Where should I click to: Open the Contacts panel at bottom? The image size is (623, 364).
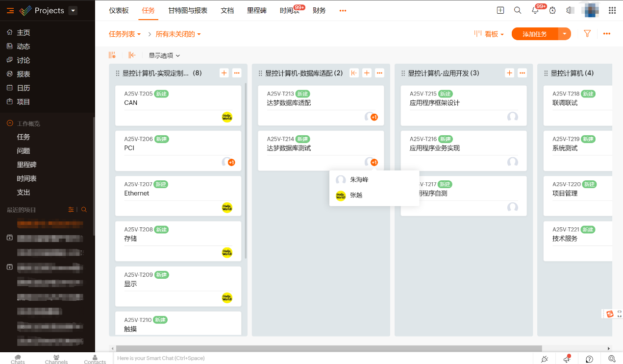(x=95, y=359)
